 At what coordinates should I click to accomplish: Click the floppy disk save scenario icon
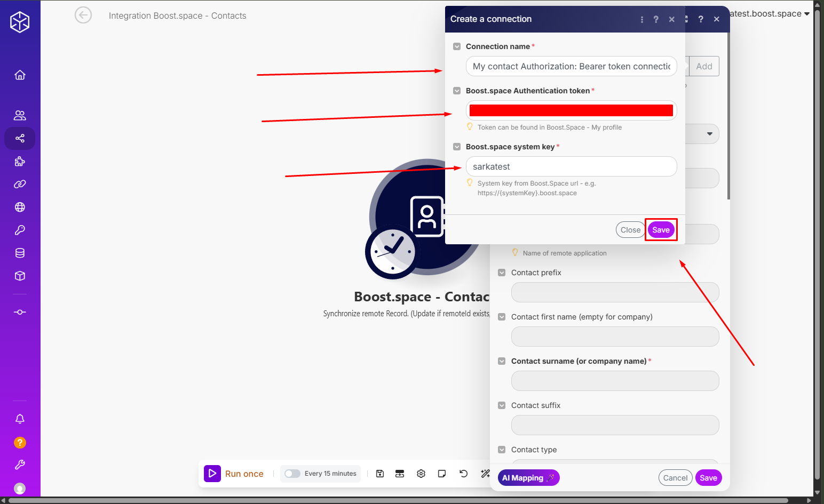tap(380, 474)
